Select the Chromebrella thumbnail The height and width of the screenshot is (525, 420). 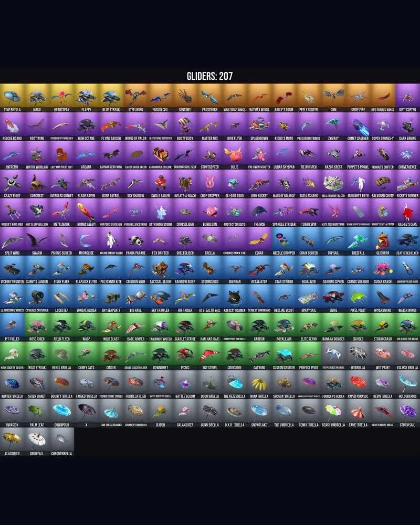point(61,442)
